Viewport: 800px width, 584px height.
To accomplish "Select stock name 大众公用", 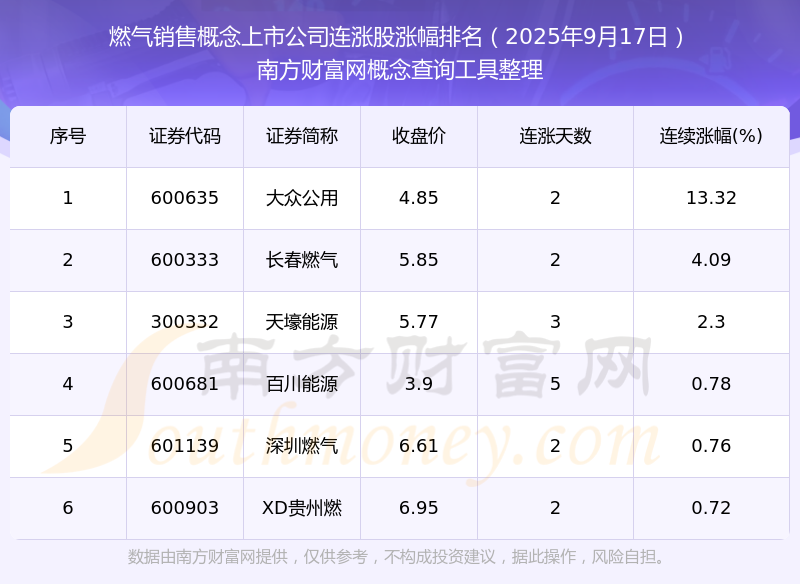I will (302, 198).
